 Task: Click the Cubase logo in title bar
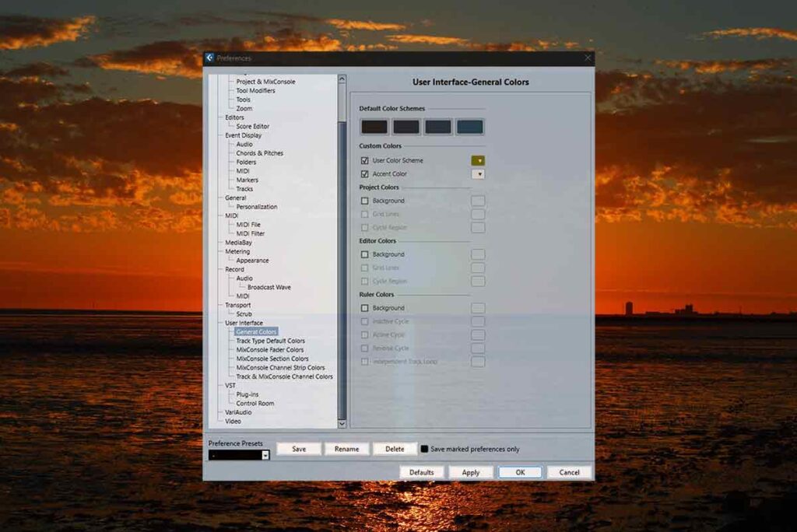click(209, 58)
